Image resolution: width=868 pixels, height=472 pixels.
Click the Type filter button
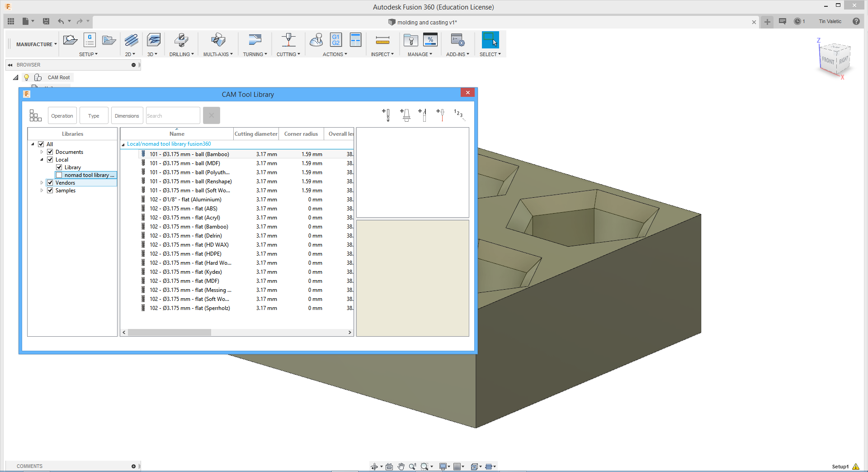[x=94, y=116]
